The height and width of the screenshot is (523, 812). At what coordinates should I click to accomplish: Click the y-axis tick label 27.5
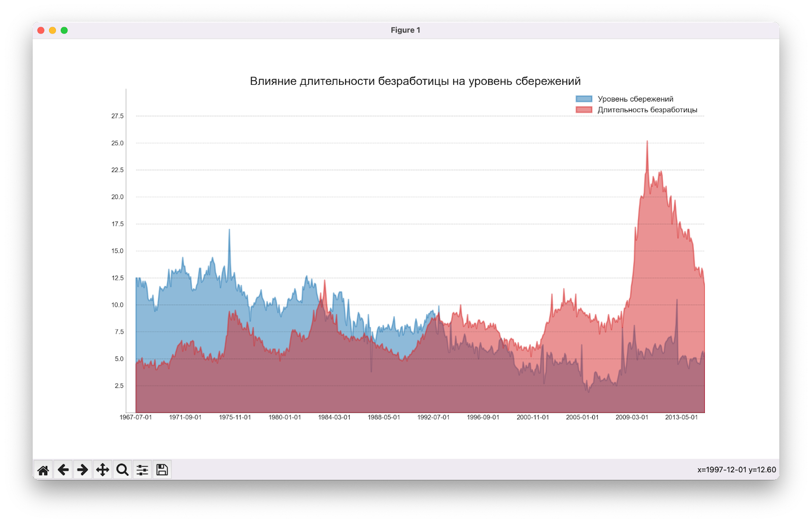(117, 116)
